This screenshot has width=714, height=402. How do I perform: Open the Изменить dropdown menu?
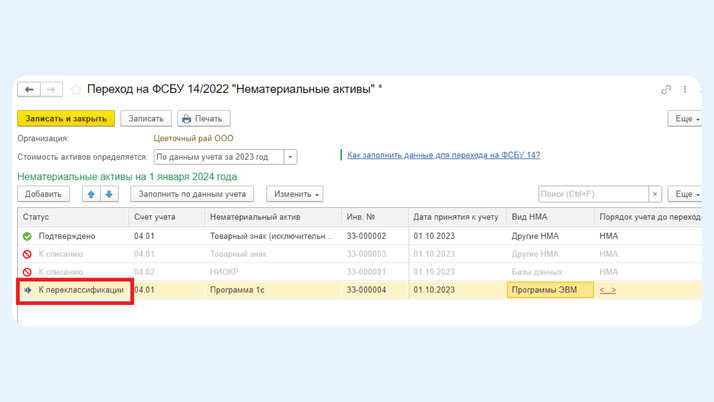click(295, 194)
